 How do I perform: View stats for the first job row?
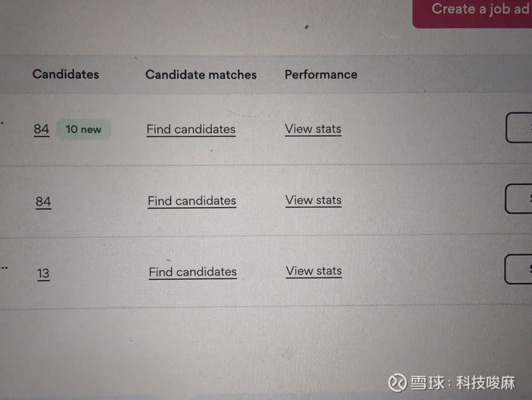click(x=313, y=129)
